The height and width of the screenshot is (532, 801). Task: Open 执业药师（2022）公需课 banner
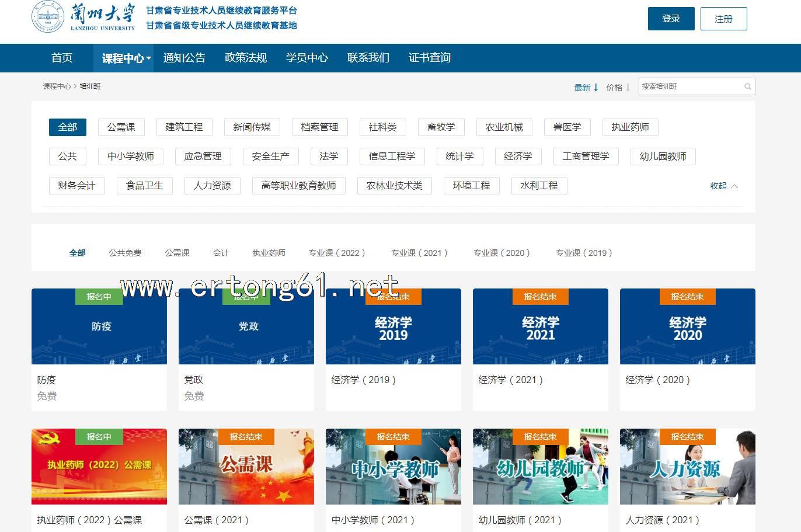(99, 467)
